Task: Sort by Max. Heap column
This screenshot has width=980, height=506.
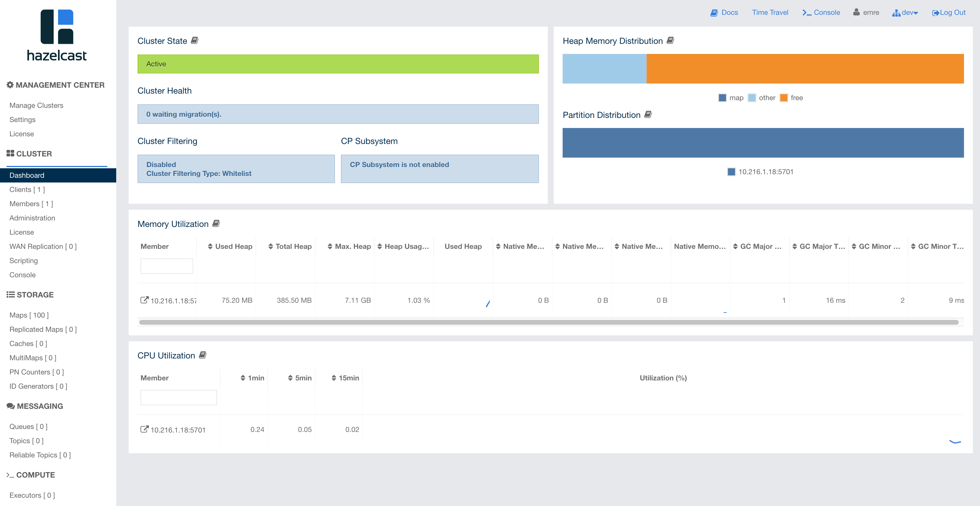Action: [x=349, y=246]
